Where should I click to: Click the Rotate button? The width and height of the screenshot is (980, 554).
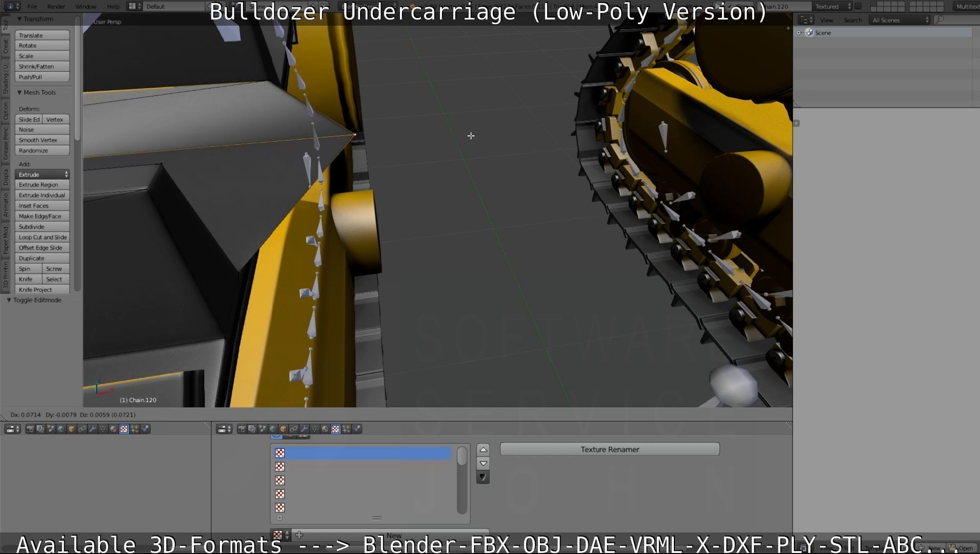(42, 46)
